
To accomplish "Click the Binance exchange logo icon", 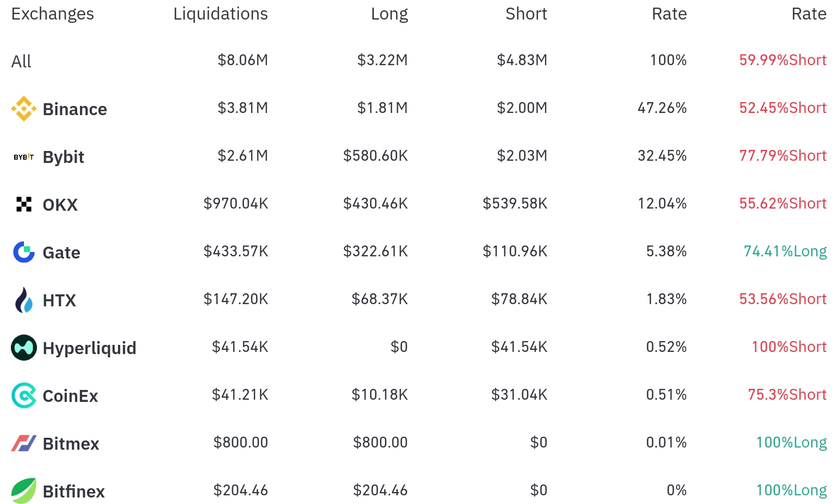I will coord(24,109).
